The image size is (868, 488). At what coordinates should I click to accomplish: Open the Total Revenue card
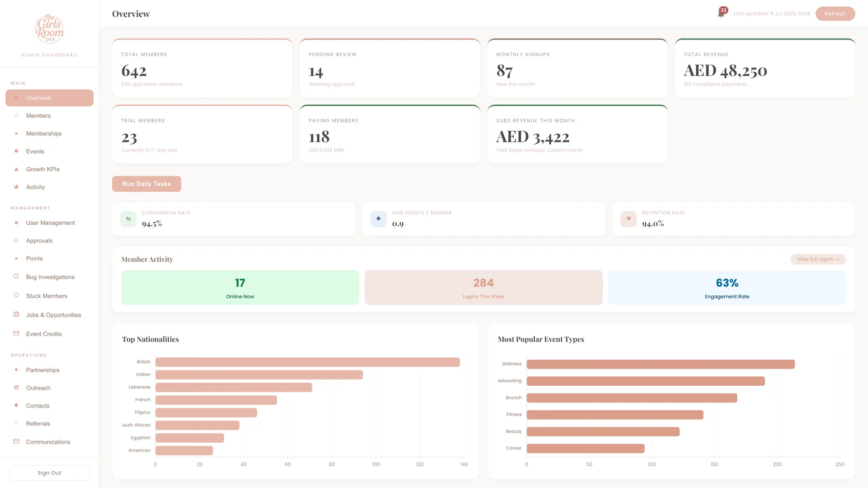tap(765, 68)
